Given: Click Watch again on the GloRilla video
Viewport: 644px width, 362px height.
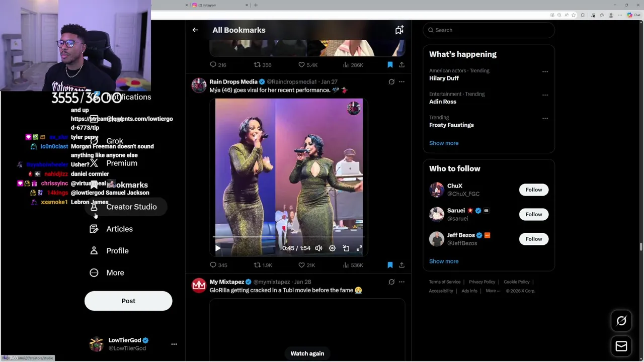Looking at the screenshot, I should [x=307, y=353].
